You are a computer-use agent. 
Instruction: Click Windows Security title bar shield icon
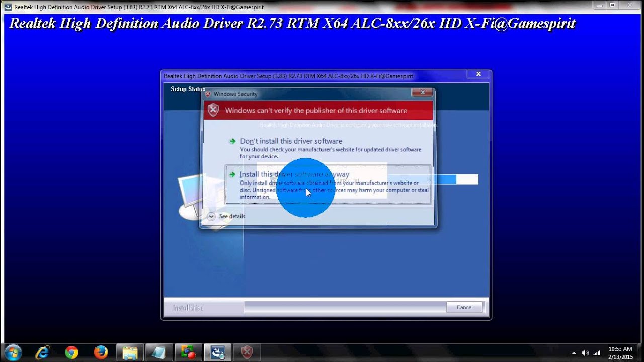pyautogui.click(x=208, y=94)
